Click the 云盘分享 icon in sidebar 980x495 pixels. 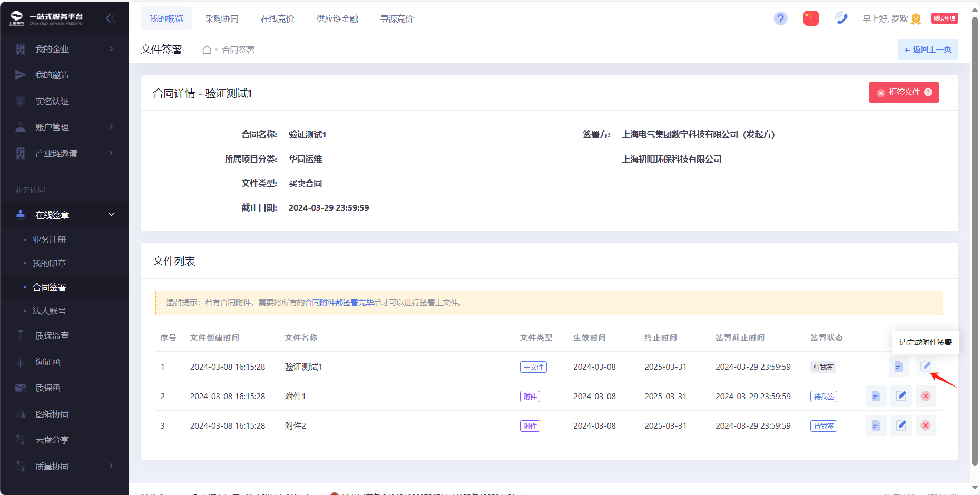tap(21, 440)
